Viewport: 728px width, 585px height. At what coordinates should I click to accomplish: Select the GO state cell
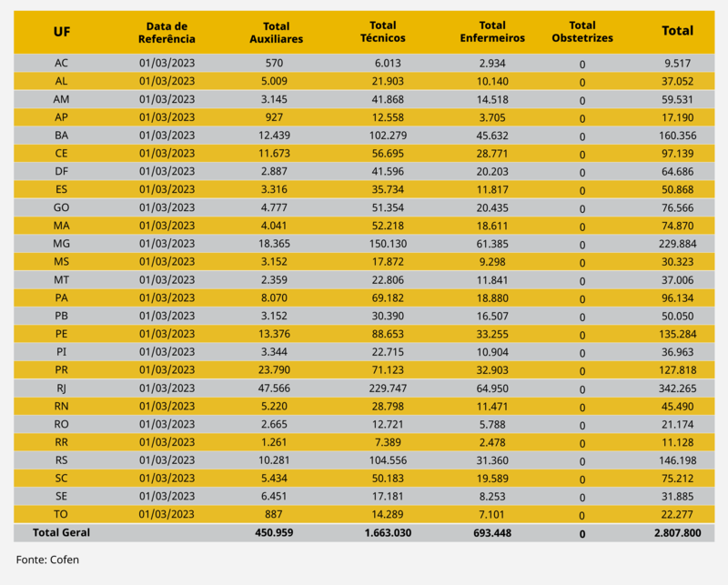pos(61,207)
